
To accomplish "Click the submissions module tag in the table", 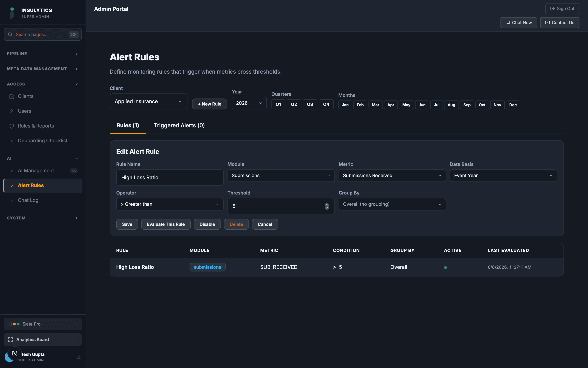I will pos(207,267).
